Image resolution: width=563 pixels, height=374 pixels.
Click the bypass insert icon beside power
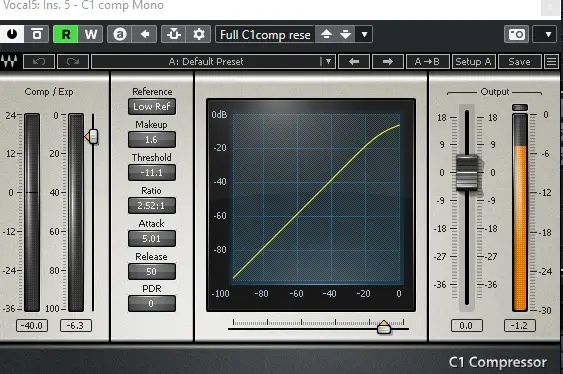(x=36, y=34)
